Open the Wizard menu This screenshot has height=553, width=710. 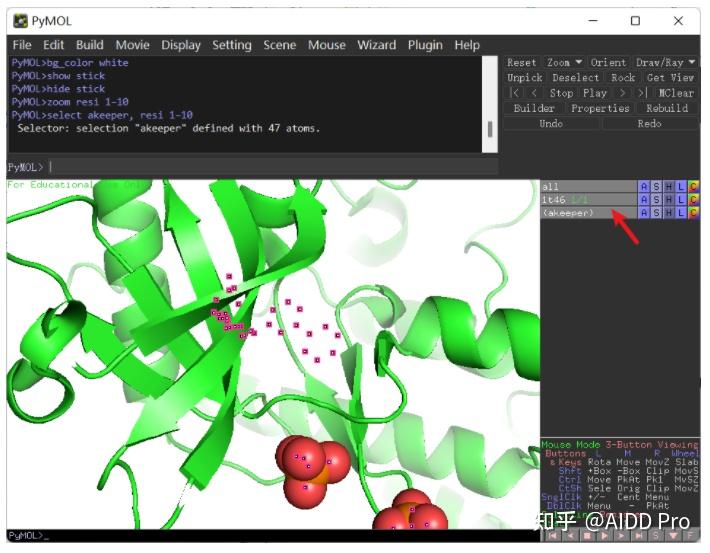point(376,45)
